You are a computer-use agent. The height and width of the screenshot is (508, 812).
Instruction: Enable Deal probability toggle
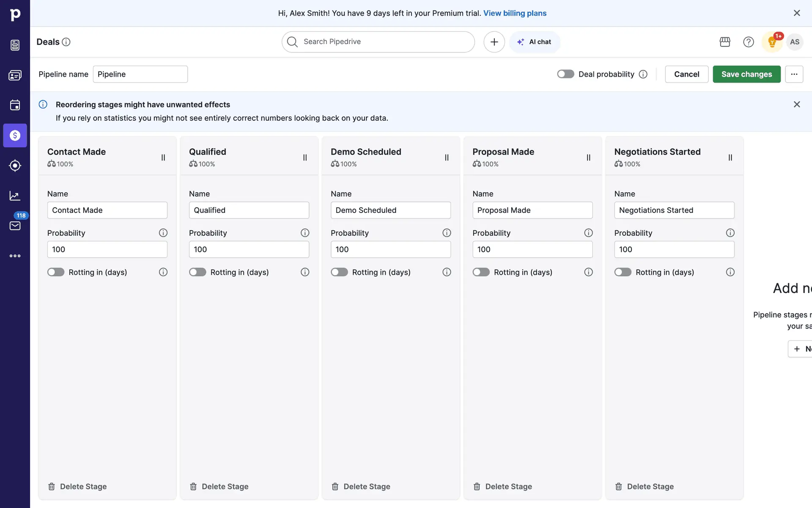(x=565, y=74)
